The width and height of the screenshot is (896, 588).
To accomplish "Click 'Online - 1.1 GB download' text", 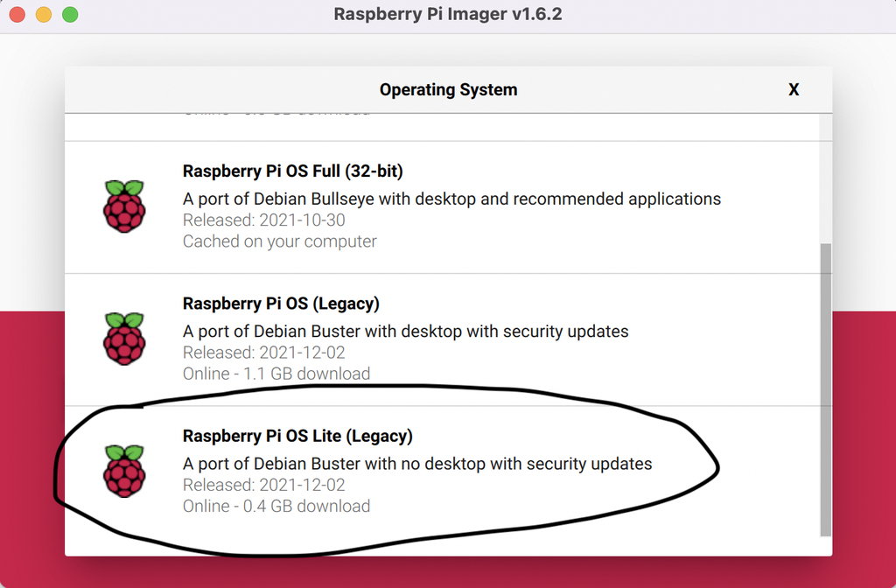I will [276, 373].
